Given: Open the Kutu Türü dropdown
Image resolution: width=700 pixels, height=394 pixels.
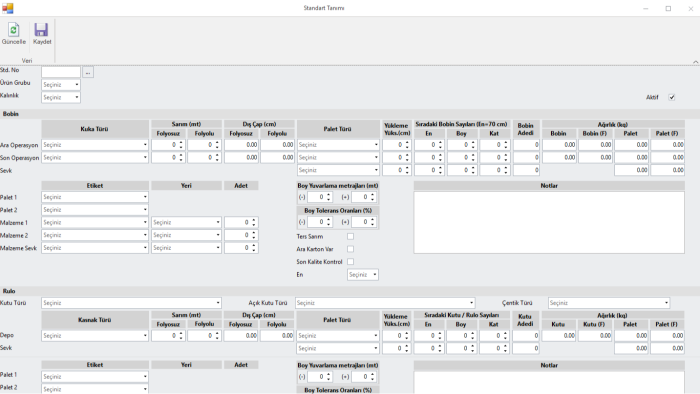Looking at the screenshot, I should (x=131, y=303).
